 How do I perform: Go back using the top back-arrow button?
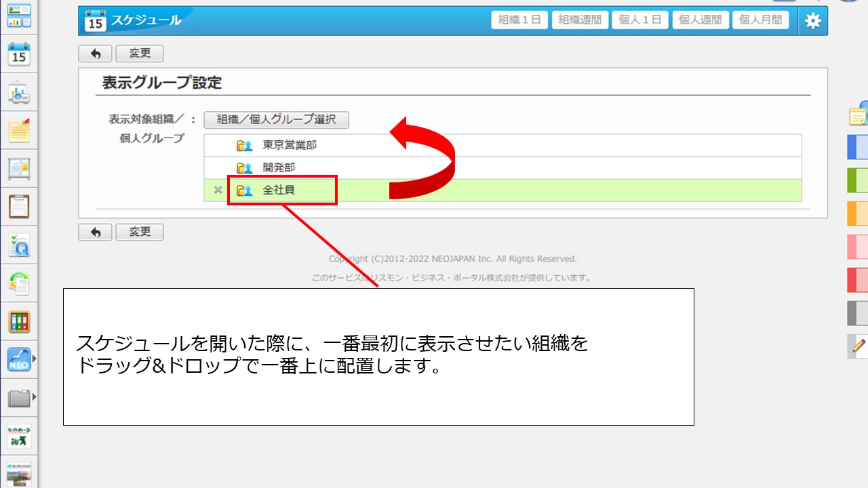tap(96, 54)
